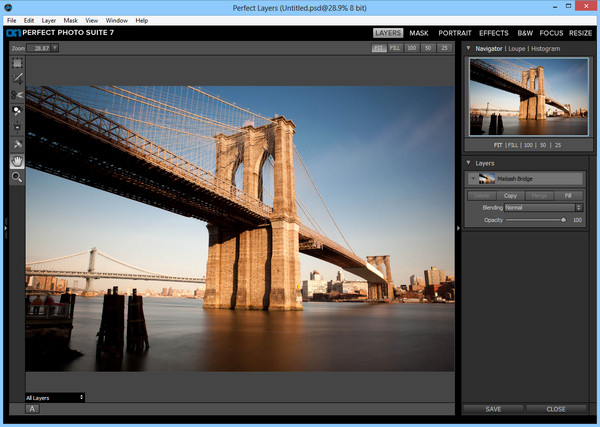Click the SAVE button
This screenshot has width=600, height=427.
pyautogui.click(x=494, y=409)
